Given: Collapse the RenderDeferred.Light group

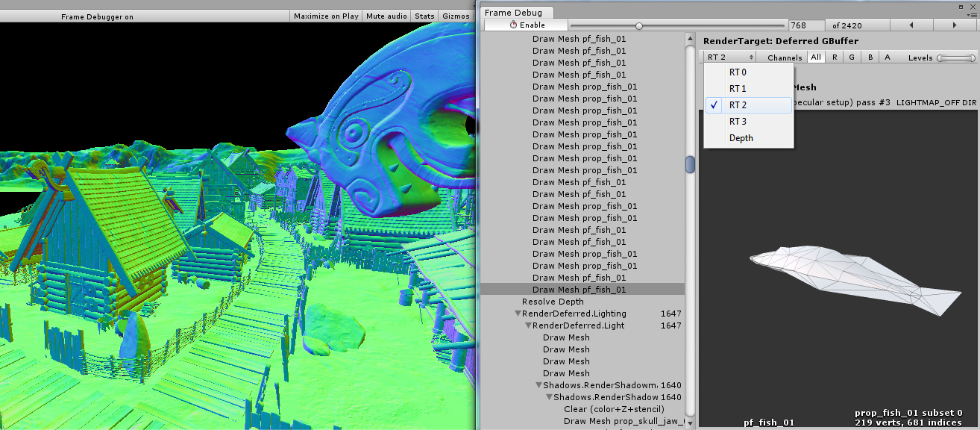Looking at the screenshot, I should pos(528,325).
